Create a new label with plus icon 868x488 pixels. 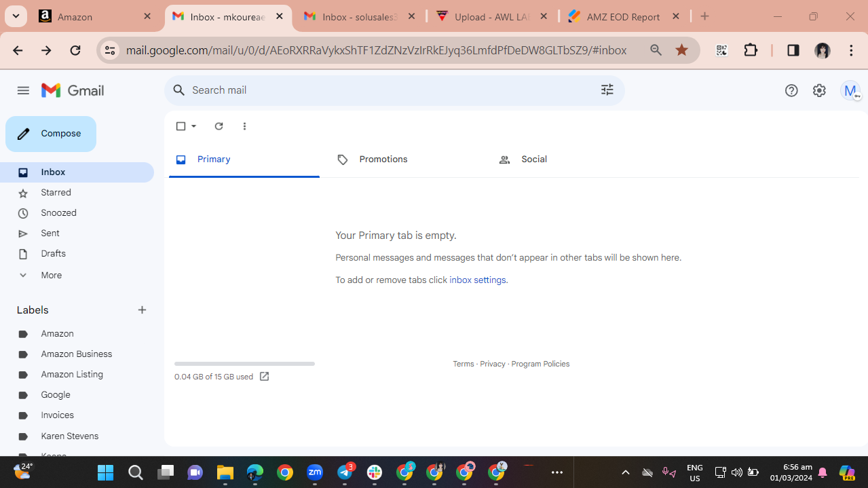click(142, 310)
